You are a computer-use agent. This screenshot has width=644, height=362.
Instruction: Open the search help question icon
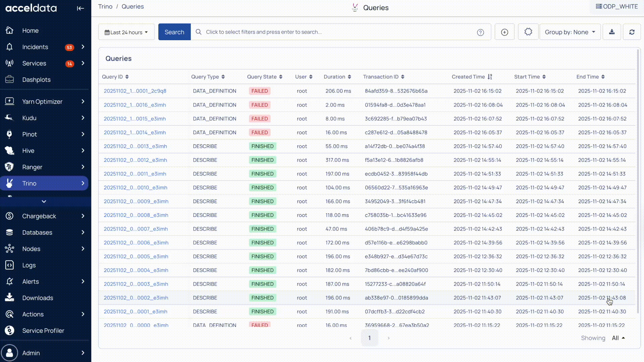click(x=480, y=32)
